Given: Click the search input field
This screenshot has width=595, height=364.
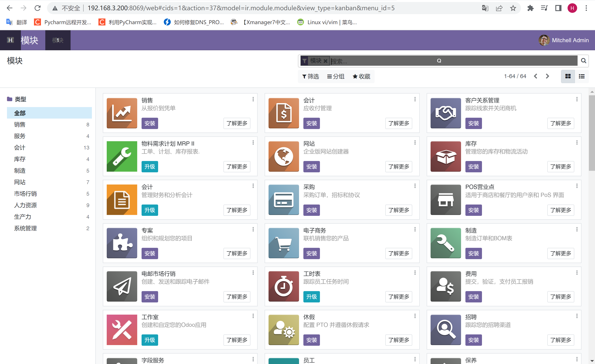Looking at the screenshot, I should [454, 61].
